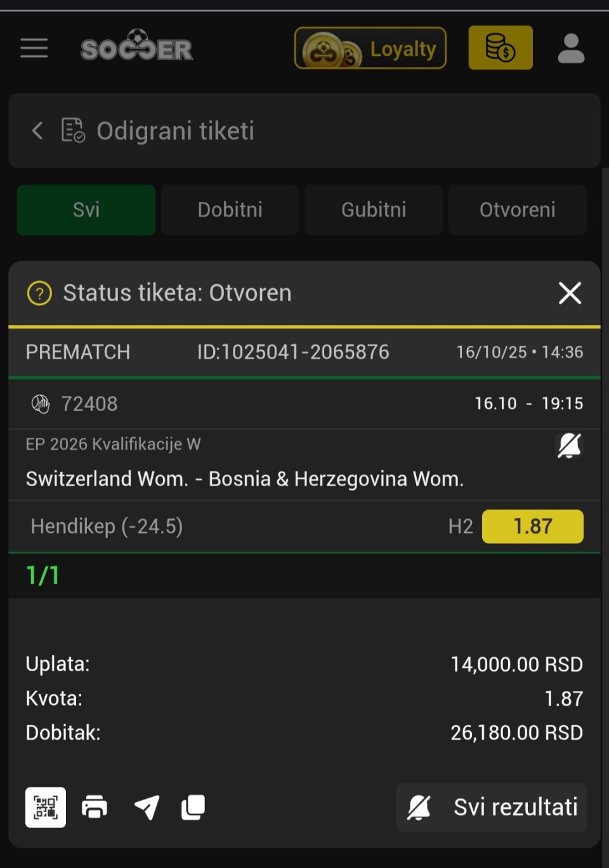
Task: Print the ticket
Action: point(95,808)
